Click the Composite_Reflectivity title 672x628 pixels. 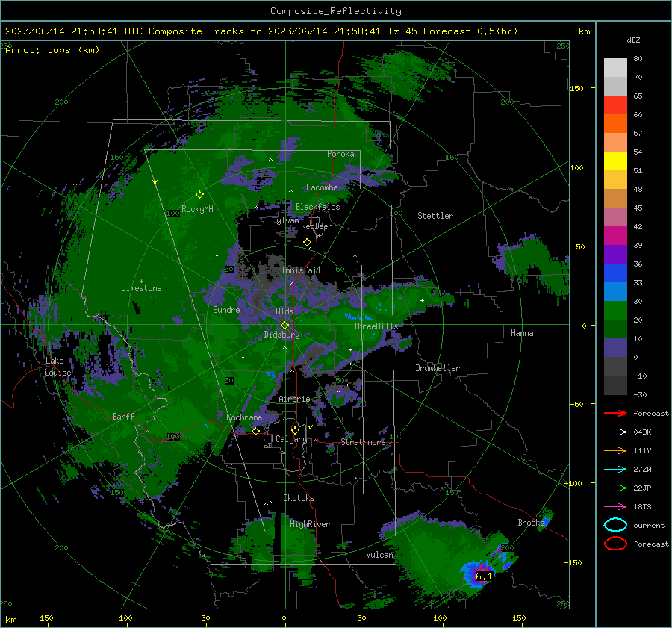tap(335, 11)
